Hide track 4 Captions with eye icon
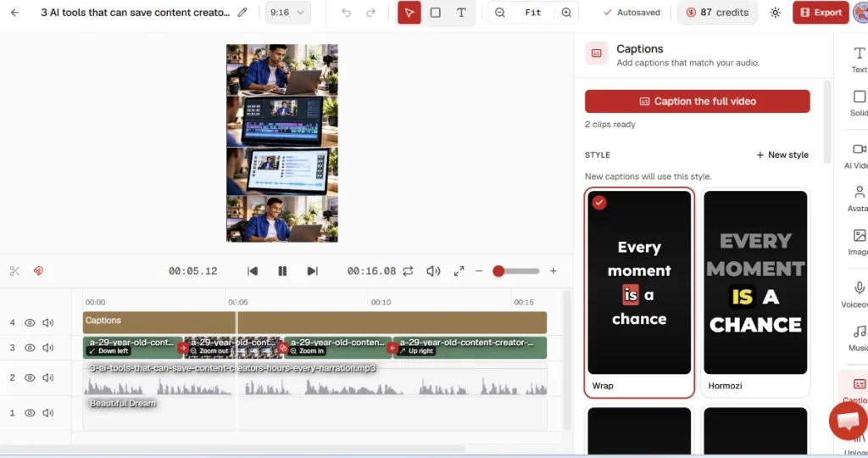This screenshot has width=868, height=458. tap(30, 322)
